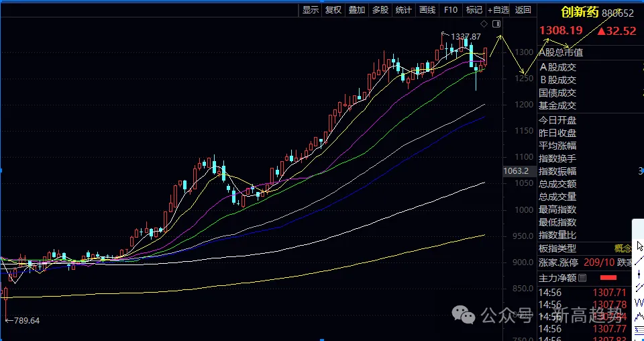Screen dimensions: 644x341
Task: Select the parallel lines drawing tool
Action: point(639,287)
